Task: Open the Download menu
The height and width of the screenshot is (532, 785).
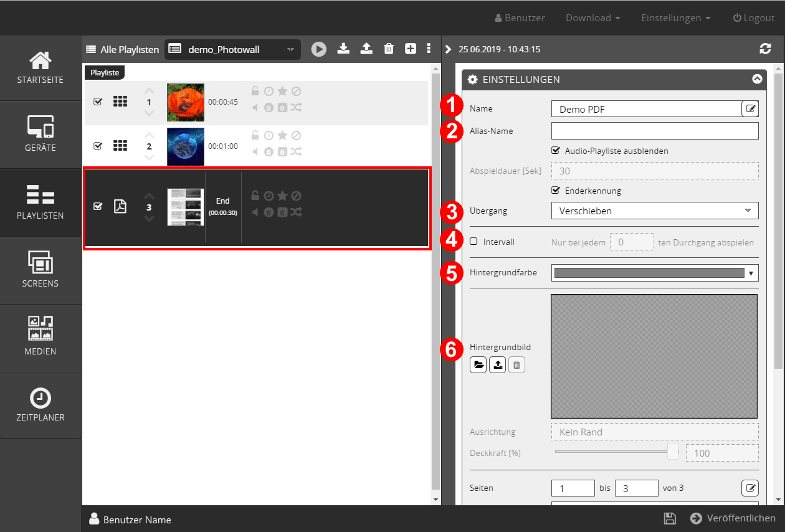Action: tap(592, 18)
